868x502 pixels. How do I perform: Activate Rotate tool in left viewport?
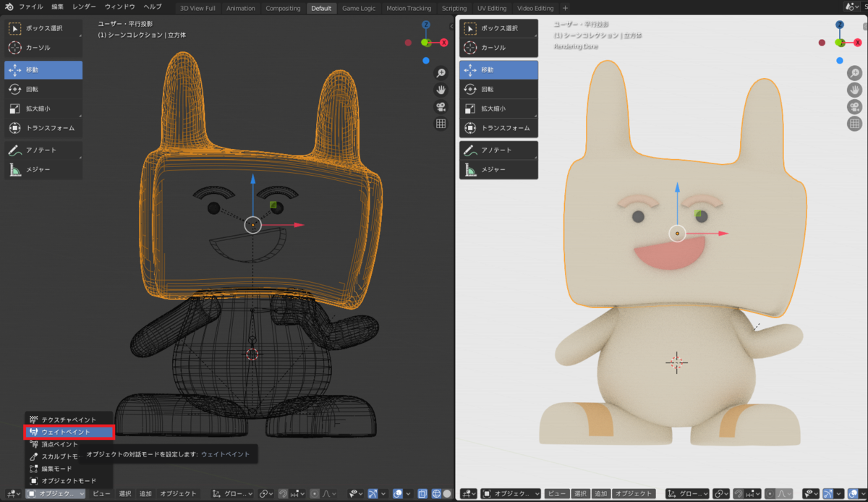click(43, 89)
